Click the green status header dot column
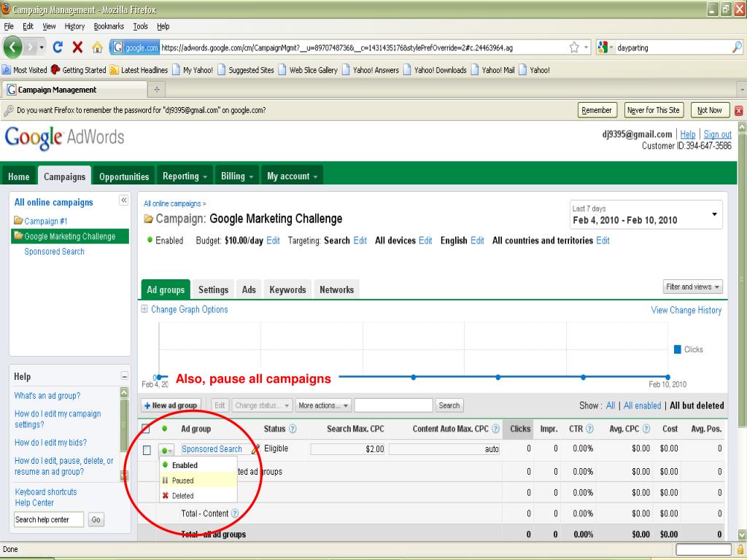 (x=164, y=429)
